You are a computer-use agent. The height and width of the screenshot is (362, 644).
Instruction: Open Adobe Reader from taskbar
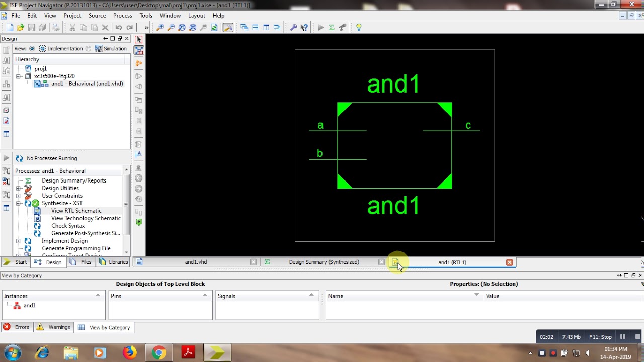coord(188,353)
